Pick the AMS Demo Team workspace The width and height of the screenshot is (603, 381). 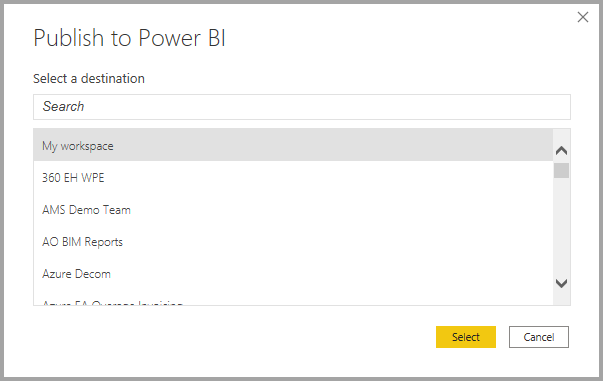coord(293,210)
